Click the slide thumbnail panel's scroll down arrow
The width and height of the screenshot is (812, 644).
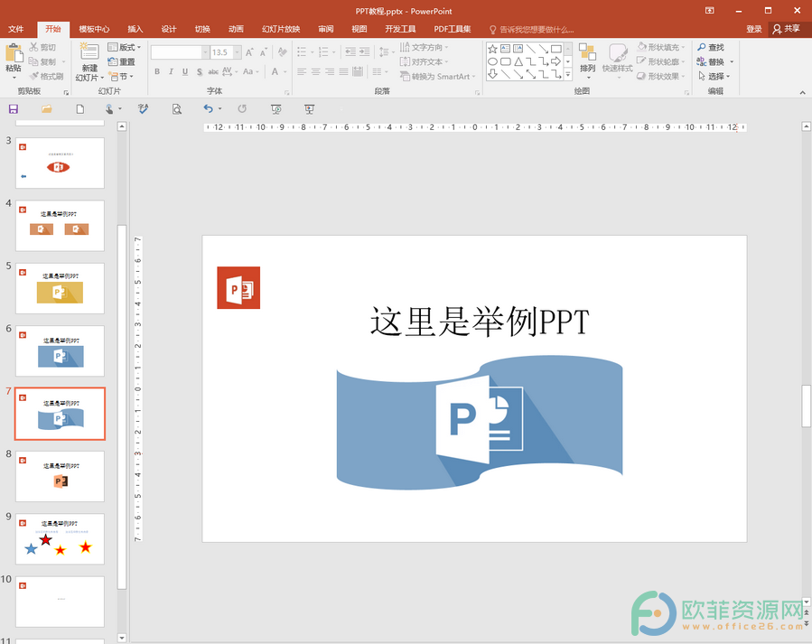[122, 638]
